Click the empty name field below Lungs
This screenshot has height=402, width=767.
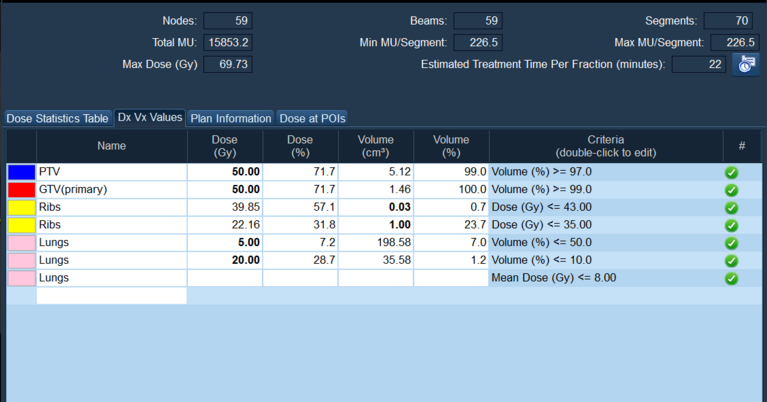point(111,296)
